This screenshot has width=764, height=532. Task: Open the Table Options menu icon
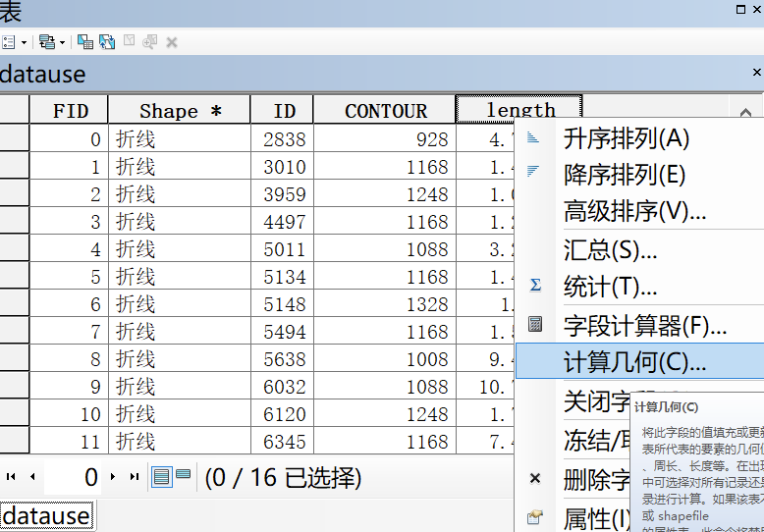coord(8,42)
